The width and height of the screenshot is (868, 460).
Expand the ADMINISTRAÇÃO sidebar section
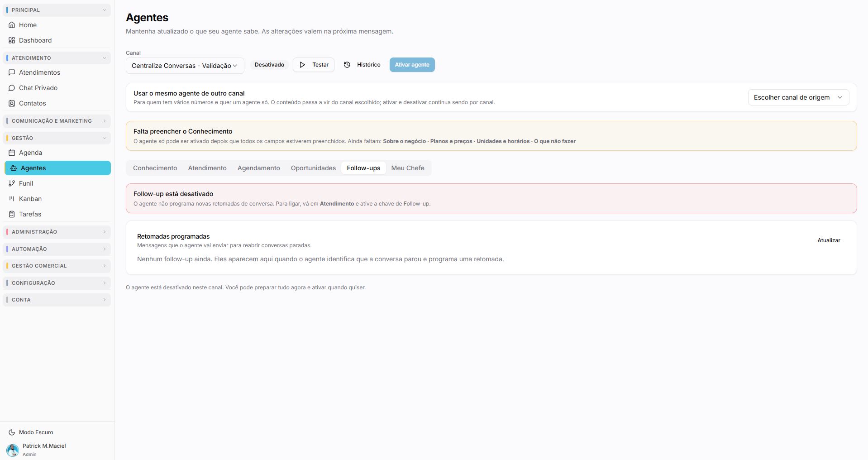click(57, 232)
